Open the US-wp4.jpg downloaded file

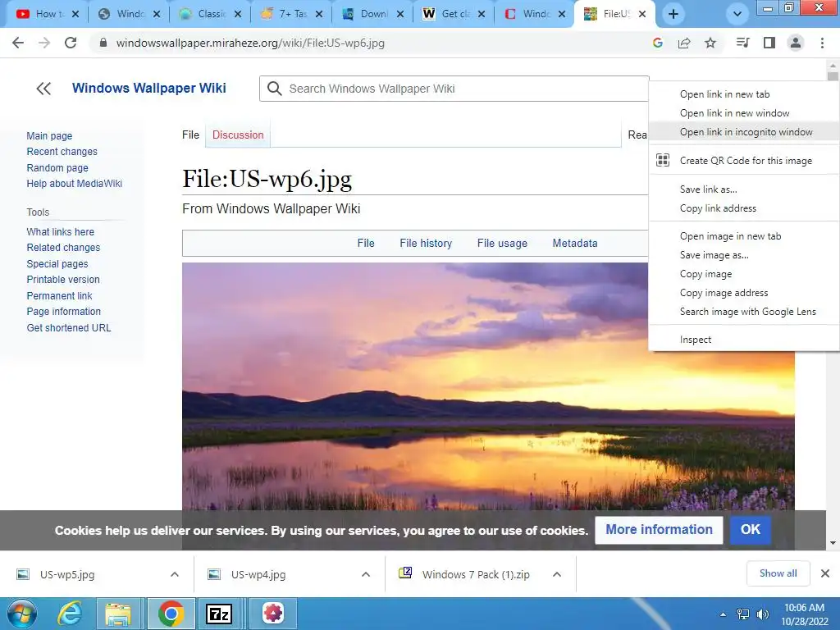(258, 575)
